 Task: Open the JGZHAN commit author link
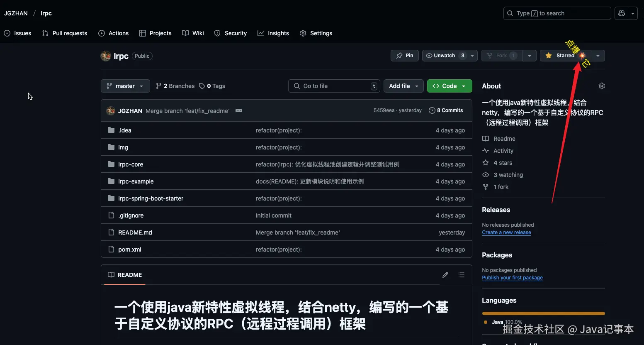click(130, 111)
